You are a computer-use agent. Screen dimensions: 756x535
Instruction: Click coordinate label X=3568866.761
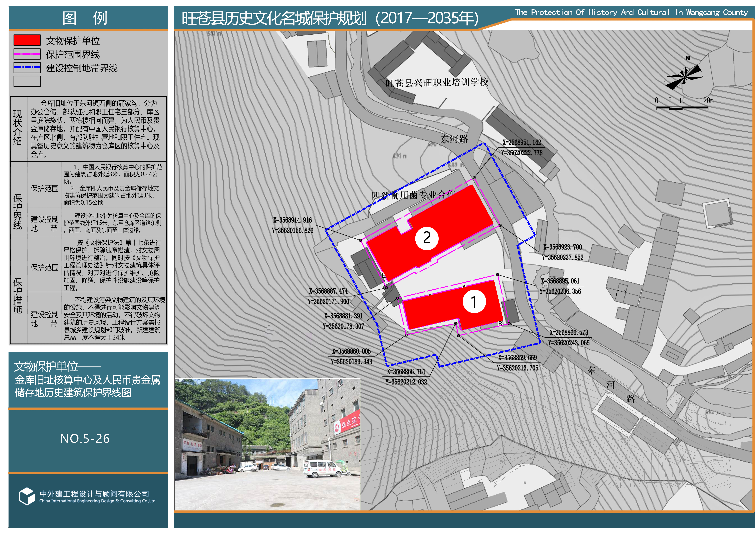click(x=406, y=372)
